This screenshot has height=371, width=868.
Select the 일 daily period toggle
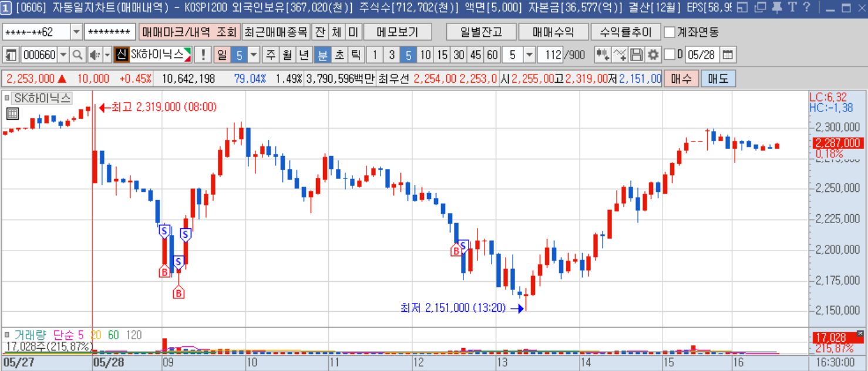[222, 55]
